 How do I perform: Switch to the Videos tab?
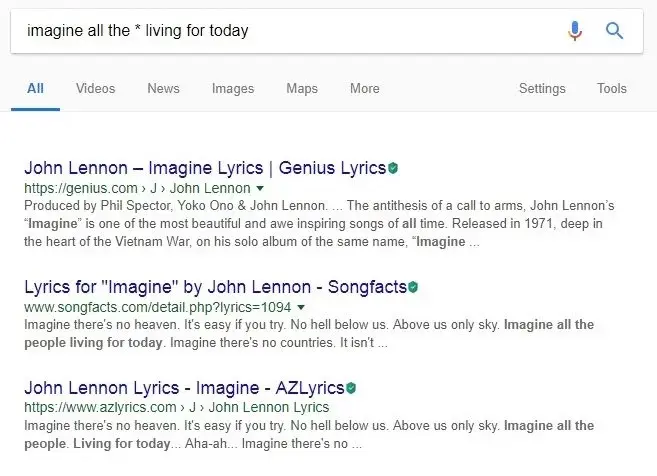pos(95,89)
